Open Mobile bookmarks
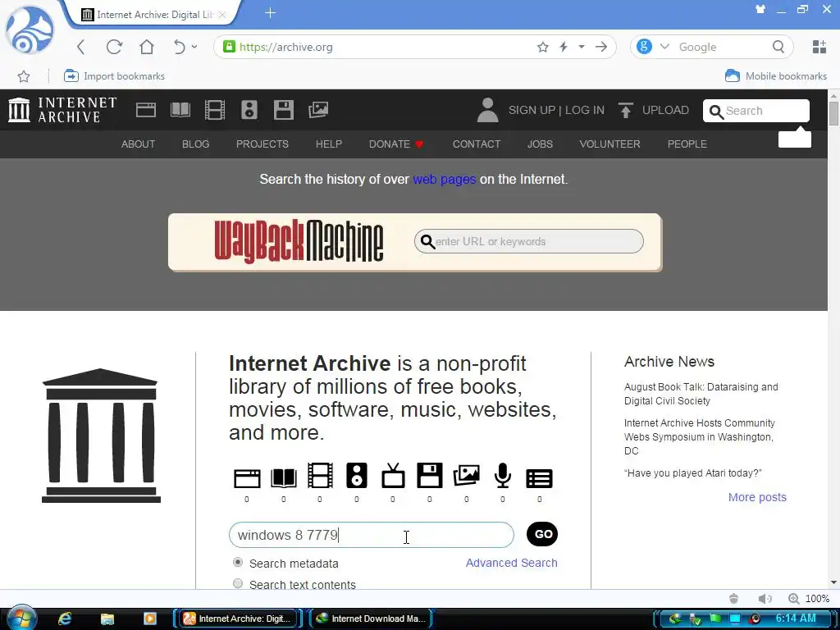The height and width of the screenshot is (630, 840). pyautogui.click(x=776, y=76)
